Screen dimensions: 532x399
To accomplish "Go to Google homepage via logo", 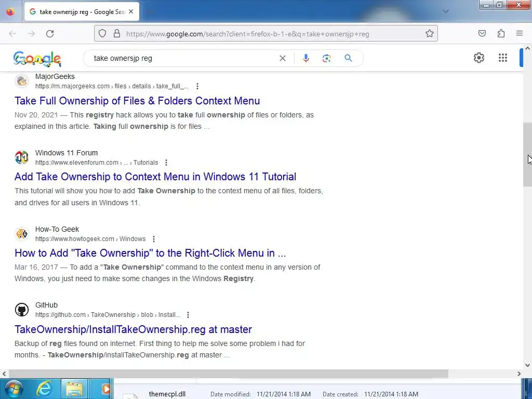I will [x=37, y=59].
